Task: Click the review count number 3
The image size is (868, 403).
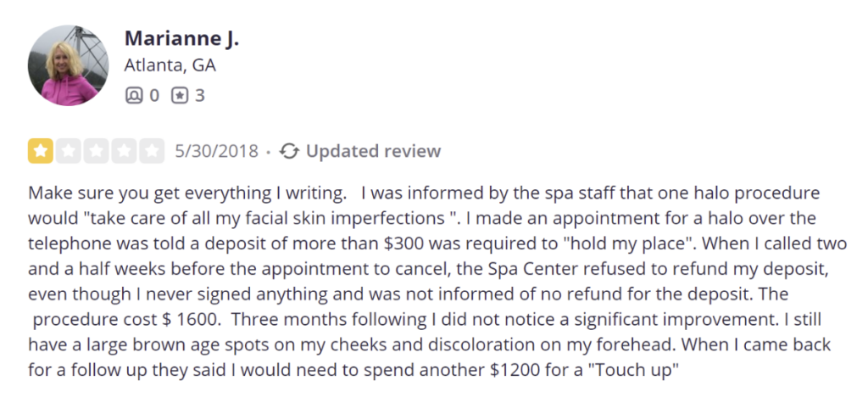Action: [x=200, y=96]
